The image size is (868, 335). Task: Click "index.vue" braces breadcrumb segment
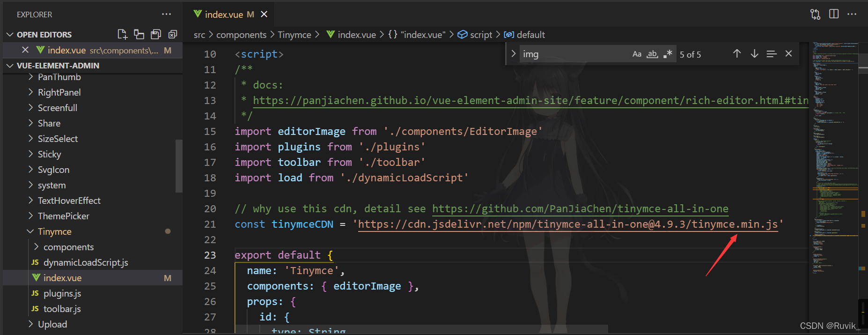tap(417, 35)
